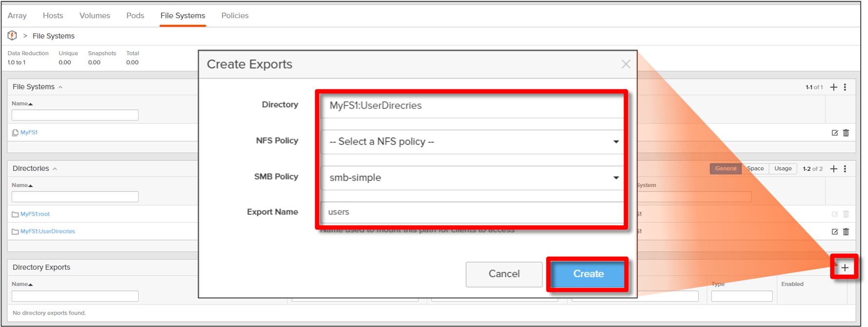
Task: Delete the MyFS1 file system via trash icon
Action: coord(846,133)
